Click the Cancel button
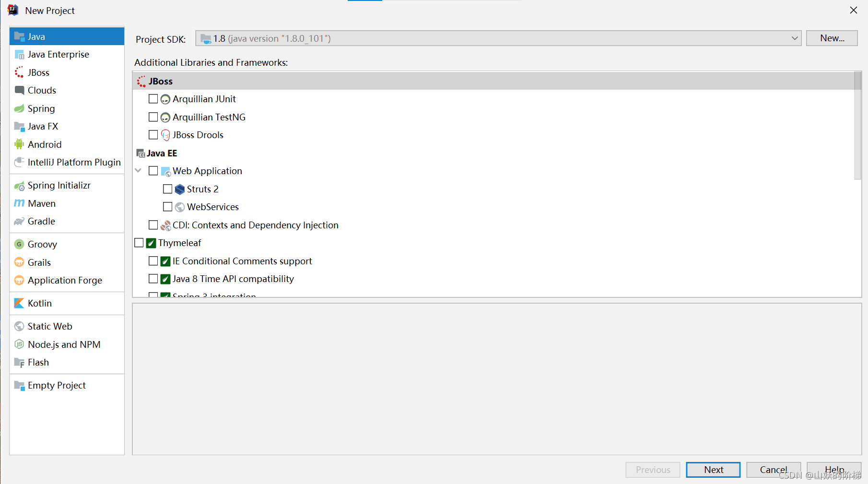This screenshot has height=484, width=868. point(774,470)
